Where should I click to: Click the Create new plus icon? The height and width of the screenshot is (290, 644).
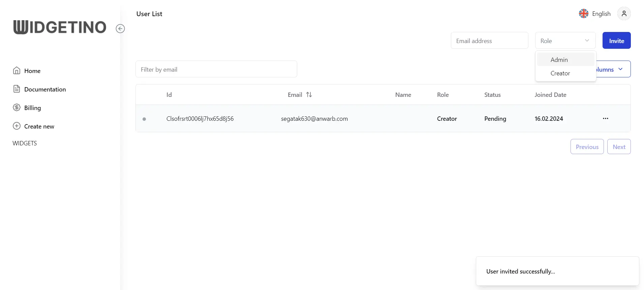pyautogui.click(x=17, y=126)
